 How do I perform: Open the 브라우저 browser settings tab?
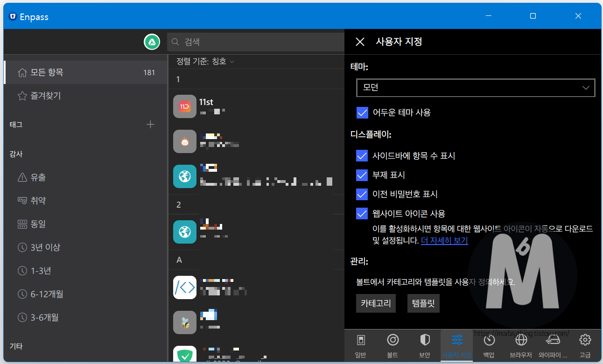(521, 345)
